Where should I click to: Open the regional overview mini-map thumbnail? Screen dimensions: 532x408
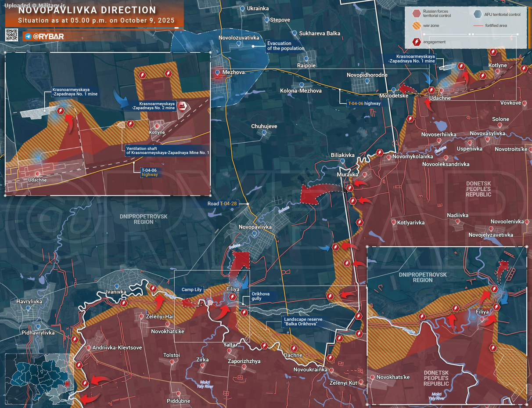38,378
